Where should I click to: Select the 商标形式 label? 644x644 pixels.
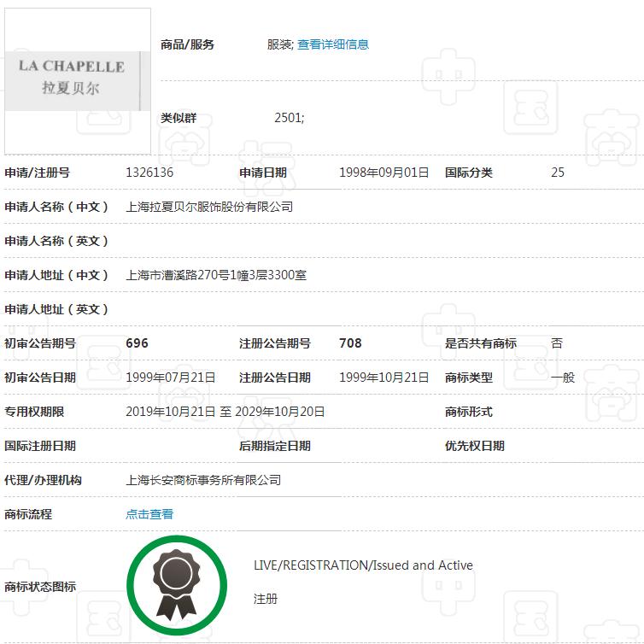tap(469, 412)
